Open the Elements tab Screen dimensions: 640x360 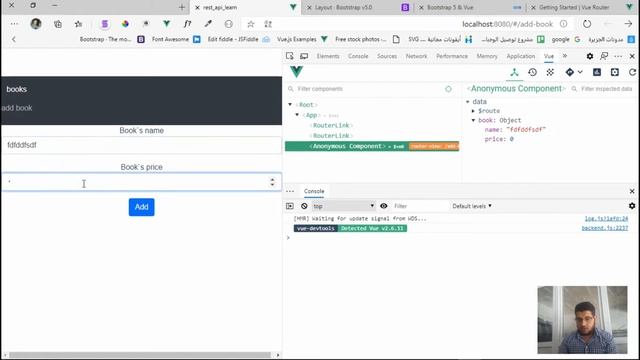pyautogui.click(x=328, y=56)
